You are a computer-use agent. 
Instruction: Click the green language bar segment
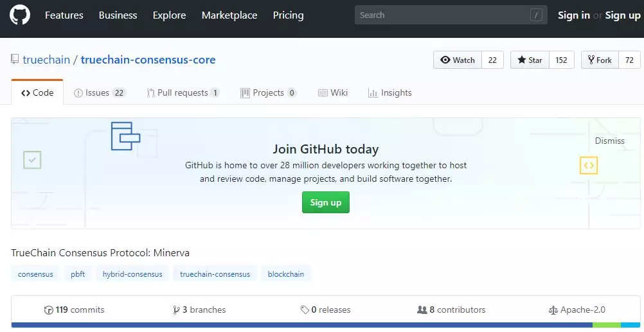point(607,325)
